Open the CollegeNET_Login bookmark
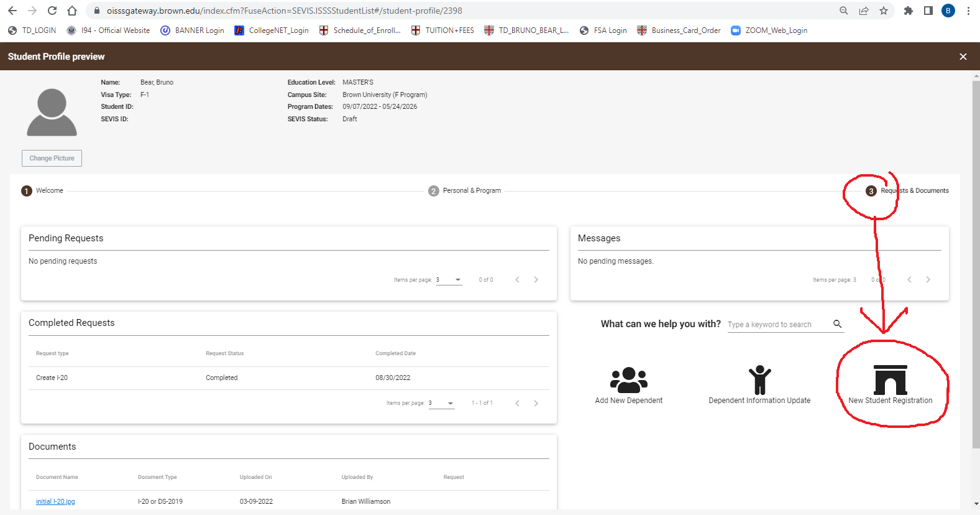 pyautogui.click(x=272, y=30)
